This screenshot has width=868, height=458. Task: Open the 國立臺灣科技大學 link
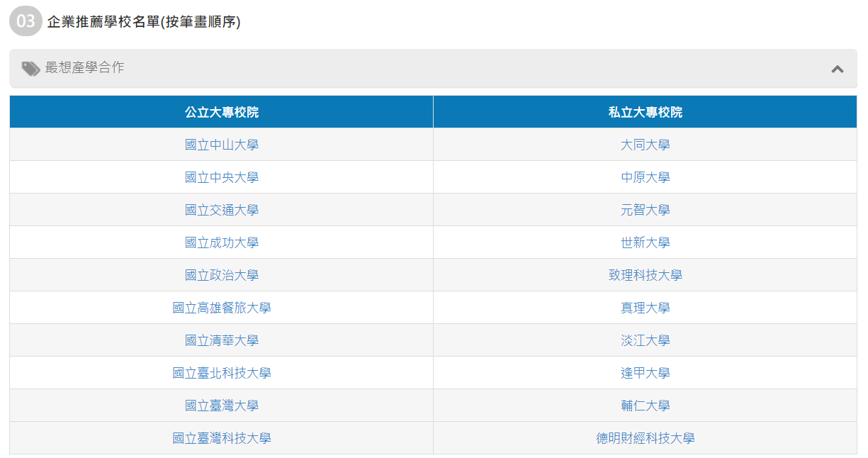click(222, 438)
